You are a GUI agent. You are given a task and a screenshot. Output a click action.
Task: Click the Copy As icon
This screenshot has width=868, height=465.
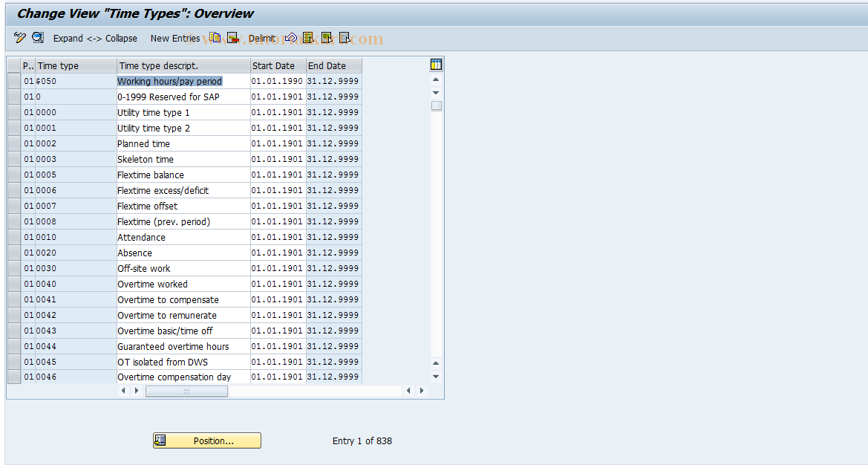coord(215,38)
